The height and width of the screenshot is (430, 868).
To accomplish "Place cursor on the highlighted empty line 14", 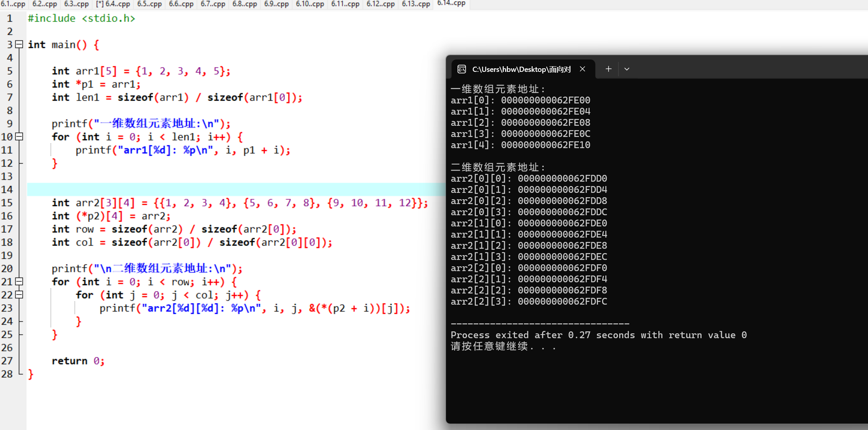I will [x=236, y=190].
